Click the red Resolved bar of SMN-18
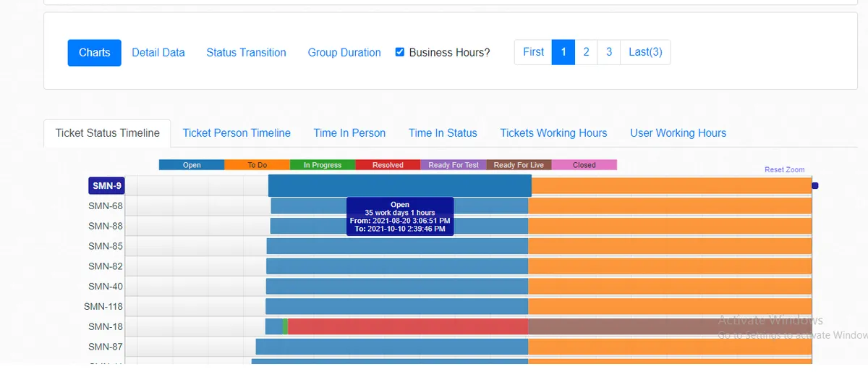This screenshot has height=372, width=868. point(408,326)
